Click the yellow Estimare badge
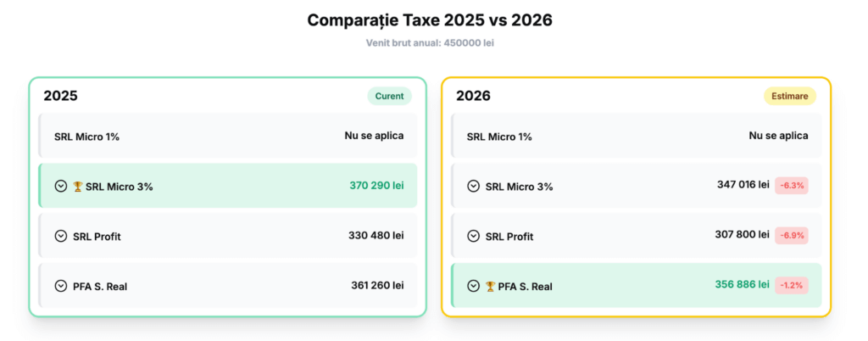This screenshot has width=868, height=341. pos(790,96)
